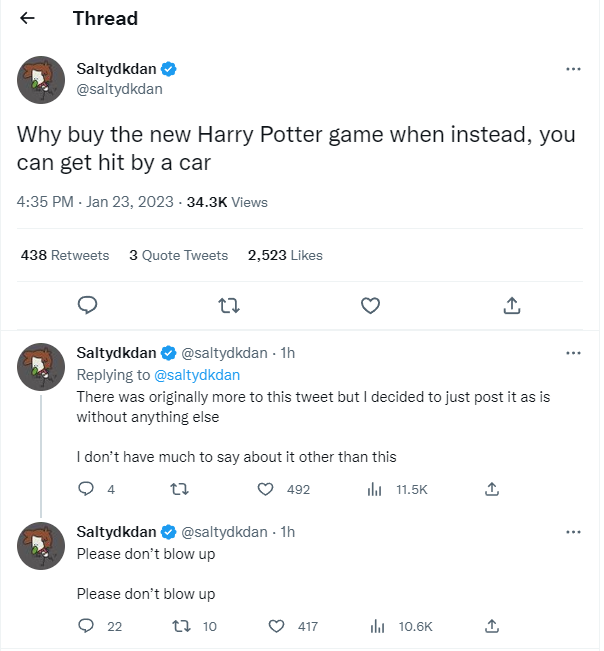Like the reply with 417 likes
The image size is (604, 651).
pyautogui.click(x=280, y=626)
